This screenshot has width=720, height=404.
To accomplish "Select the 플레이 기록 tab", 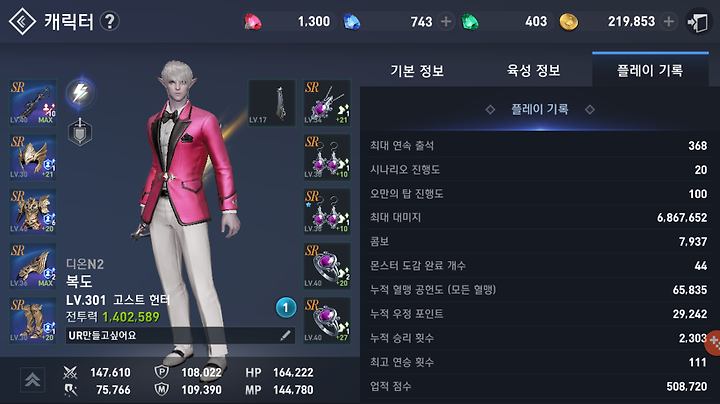I will tap(650, 71).
